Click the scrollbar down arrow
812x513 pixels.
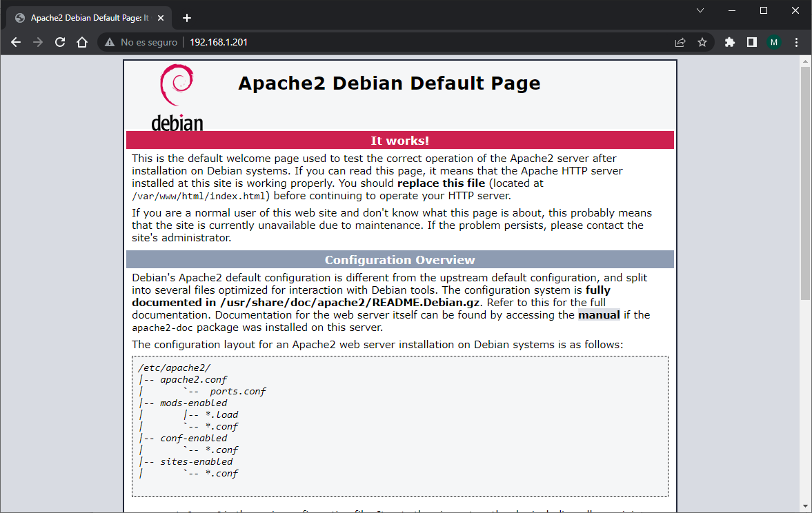click(805, 505)
